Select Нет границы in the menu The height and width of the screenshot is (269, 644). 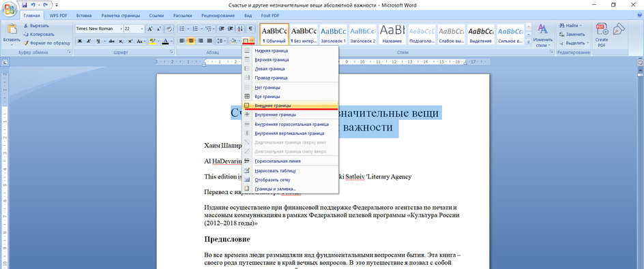pyautogui.click(x=290, y=88)
